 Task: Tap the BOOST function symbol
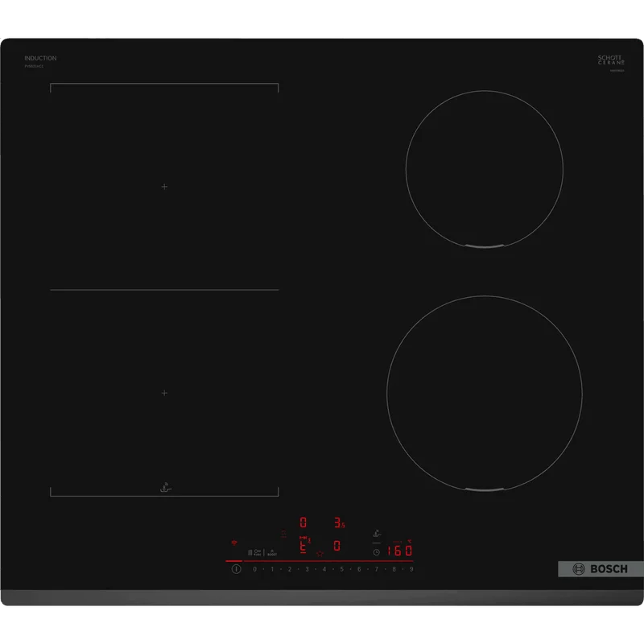click(x=272, y=553)
